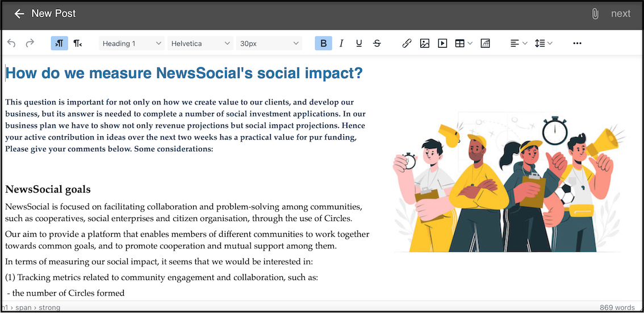Image resolution: width=644 pixels, height=313 pixels.
Task: Open the table insert menu
Action: (463, 43)
